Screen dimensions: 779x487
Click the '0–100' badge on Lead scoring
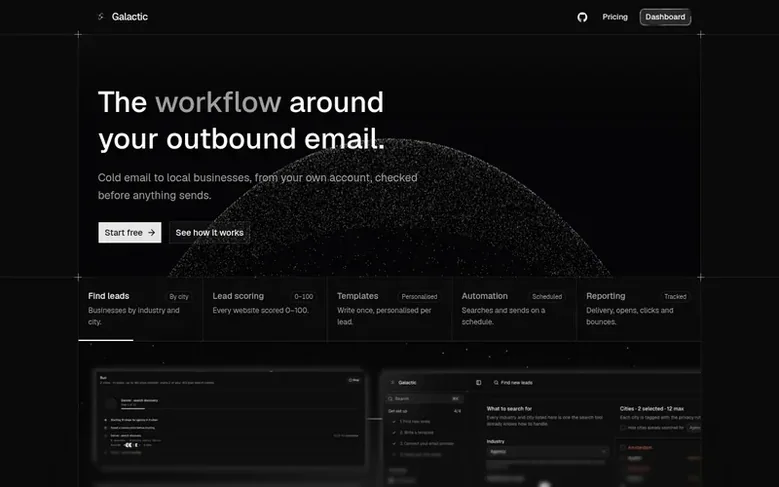[x=304, y=297]
